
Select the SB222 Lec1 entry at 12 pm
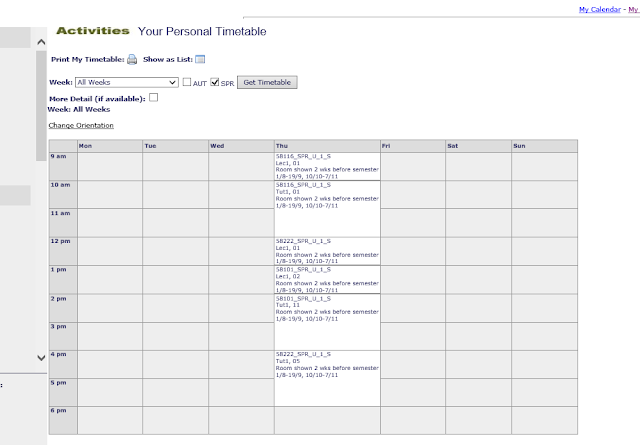327,251
